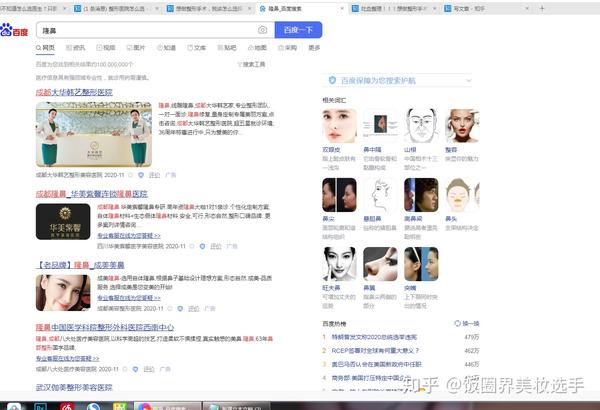Screen dimensions: 600x410
Task: Open 评价 for 成都八大处医疗美容医院
Action: tap(148, 369)
